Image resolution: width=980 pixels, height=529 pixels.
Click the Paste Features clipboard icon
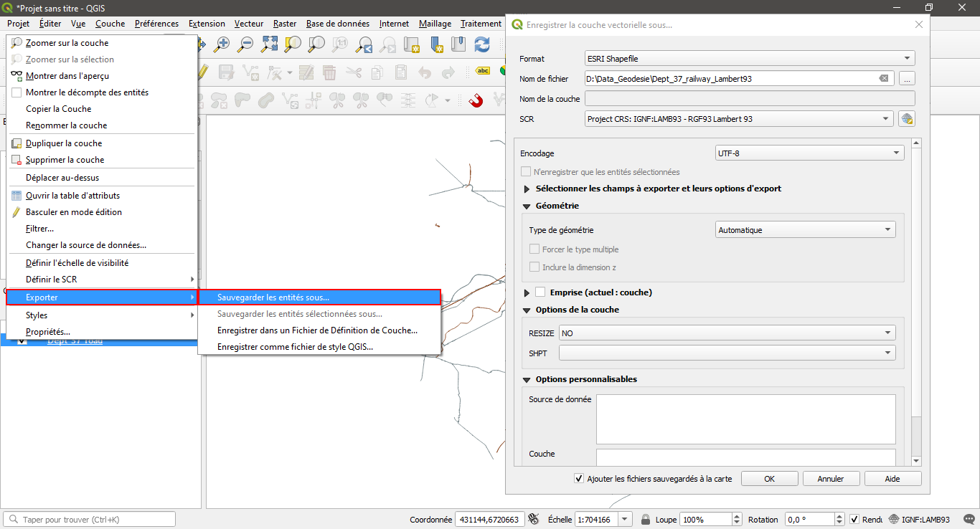tap(401, 72)
